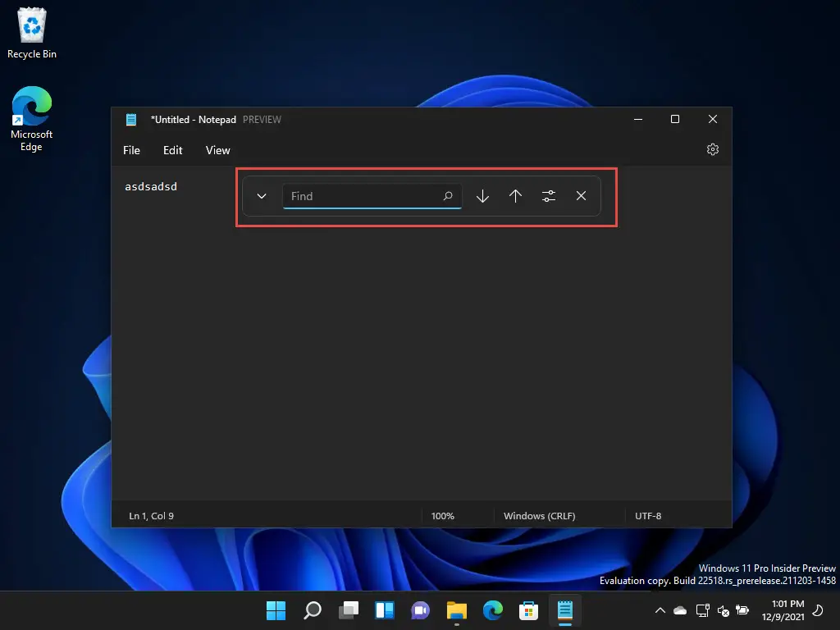
Task: Click the search magnifier in Find box
Action: [448, 196]
